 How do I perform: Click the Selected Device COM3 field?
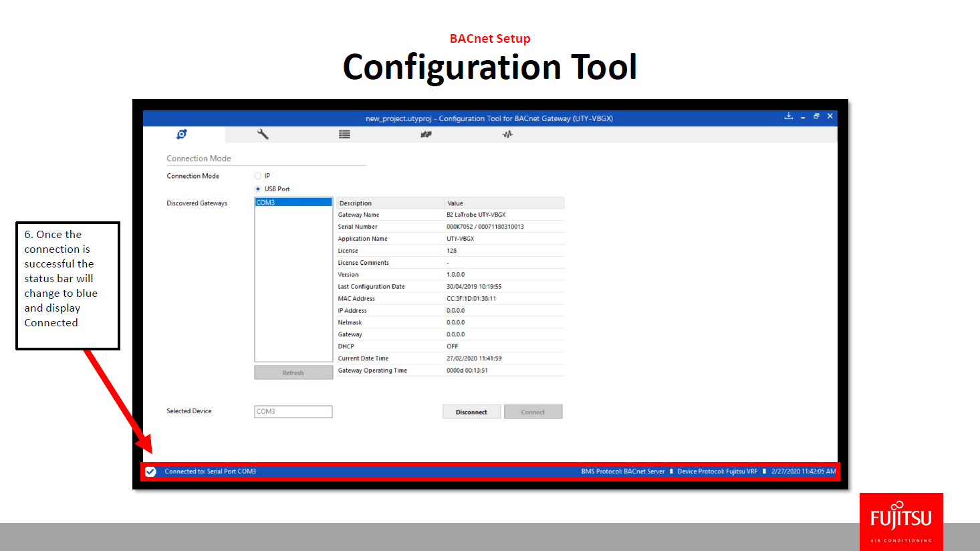(293, 412)
